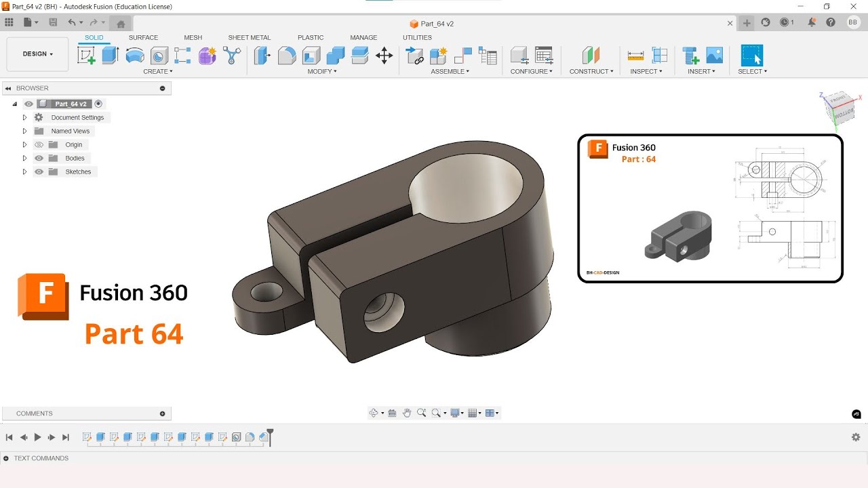Expand Document Settings node
The width and height of the screenshot is (868, 488).
(24, 117)
